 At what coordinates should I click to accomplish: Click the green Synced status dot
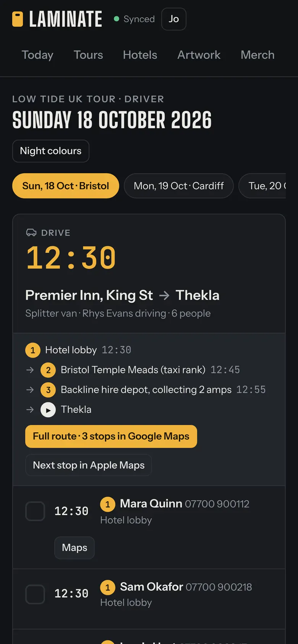pos(117,19)
